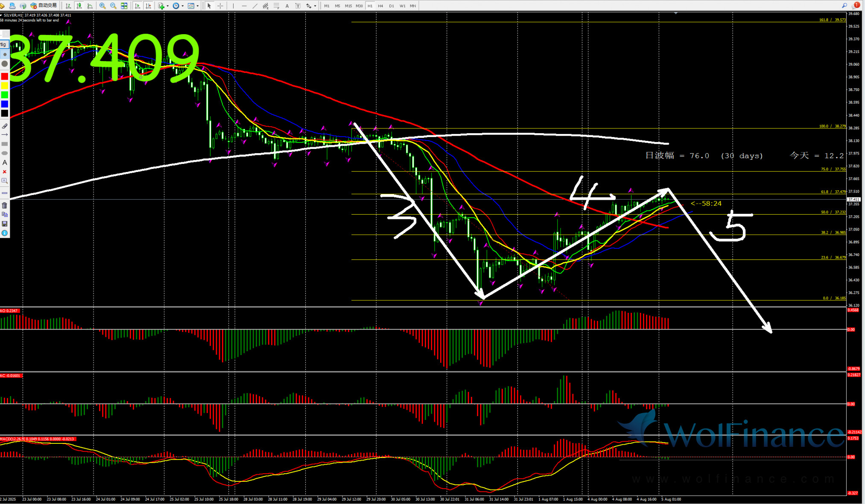Click the add indicator icon

(x=161, y=6)
